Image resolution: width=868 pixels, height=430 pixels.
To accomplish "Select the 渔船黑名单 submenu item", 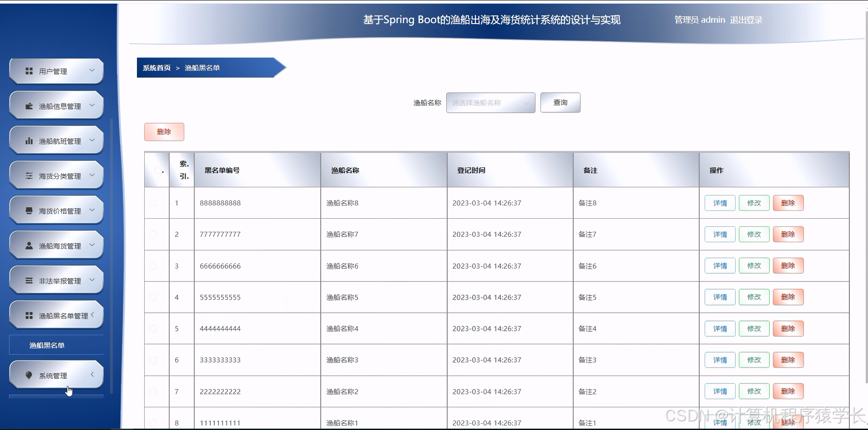I will pyautogui.click(x=56, y=345).
